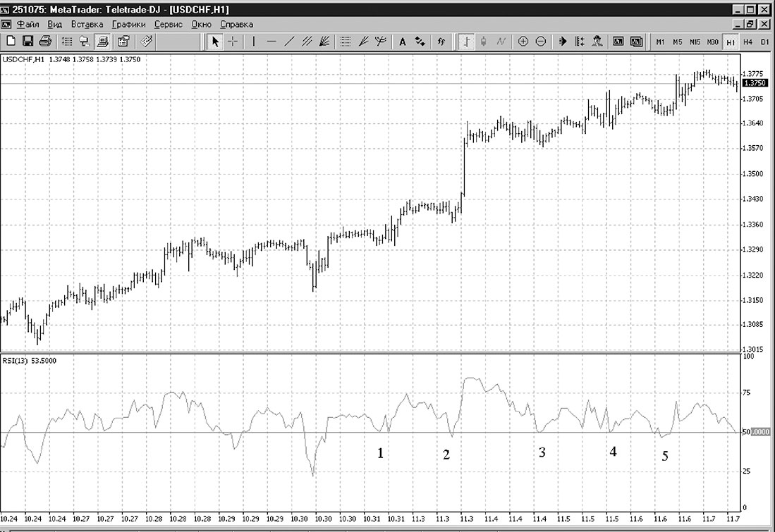The height and width of the screenshot is (532, 775).
Task: Switch timeframe to D1
Action: tap(765, 42)
